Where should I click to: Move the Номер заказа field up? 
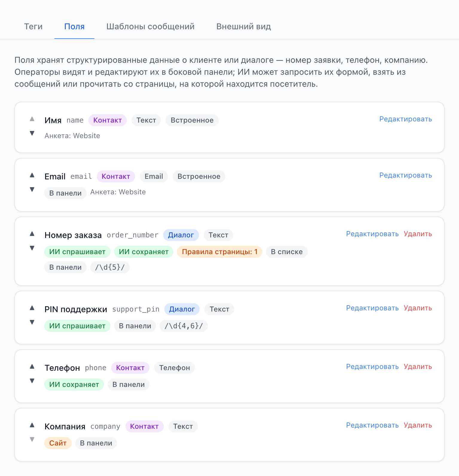pos(32,234)
